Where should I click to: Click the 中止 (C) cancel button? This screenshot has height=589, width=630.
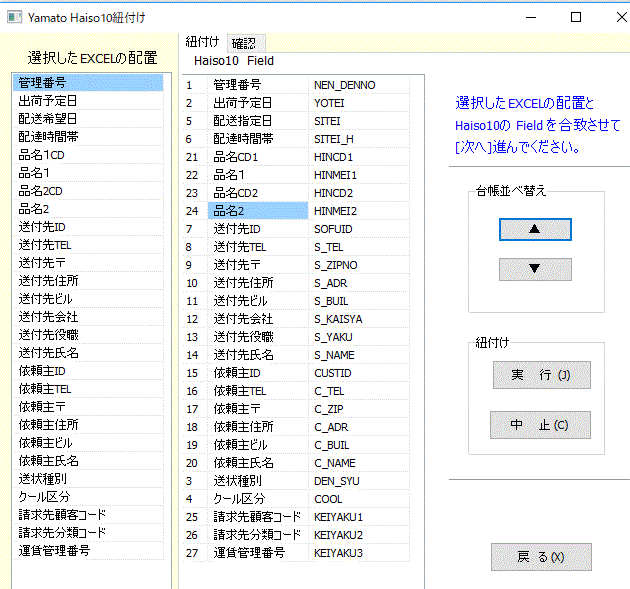click(540, 425)
